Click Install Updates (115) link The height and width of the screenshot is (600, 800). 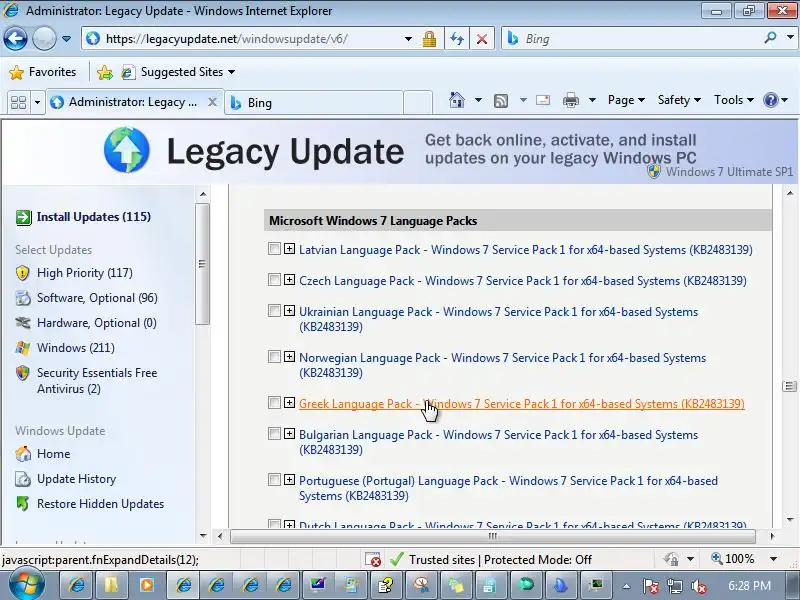point(94,217)
